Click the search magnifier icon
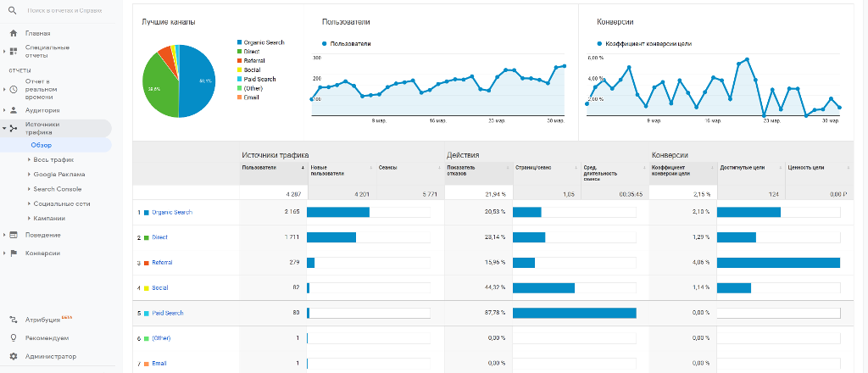Screen dimensions: 868x373 pyautogui.click(x=13, y=11)
